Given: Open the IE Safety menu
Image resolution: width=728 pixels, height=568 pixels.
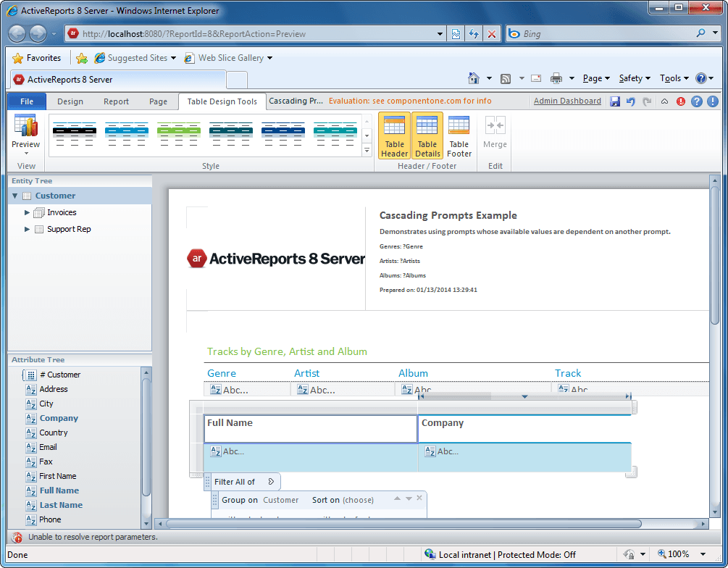Looking at the screenshot, I should [635, 78].
